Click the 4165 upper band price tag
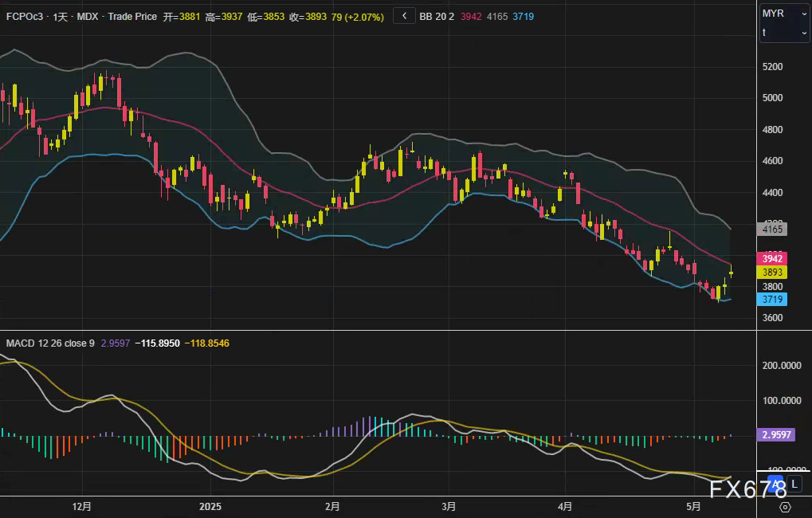812x518 pixels. tap(771, 230)
